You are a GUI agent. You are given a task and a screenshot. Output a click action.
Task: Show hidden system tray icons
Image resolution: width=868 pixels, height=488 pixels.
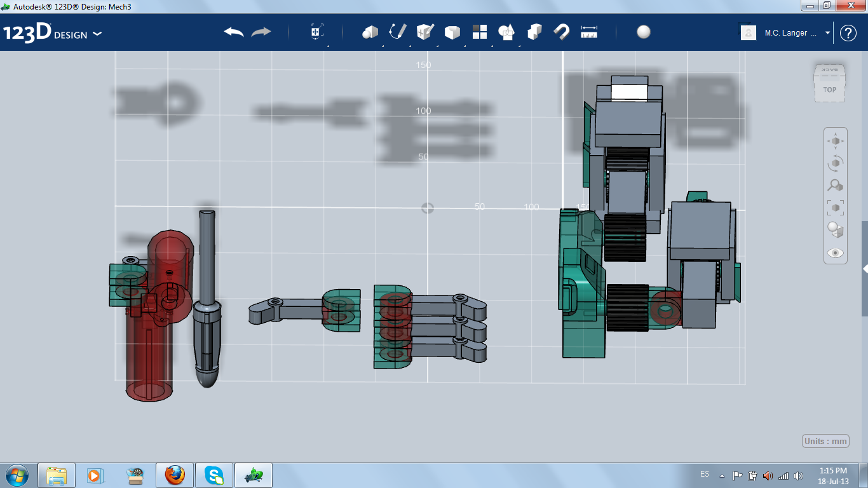tap(722, 475)
